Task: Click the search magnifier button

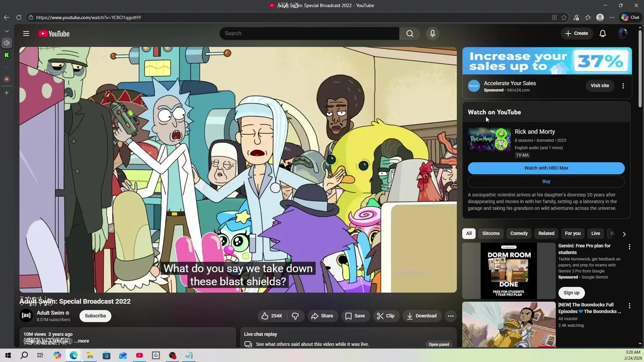Action: [x=410, y=34]
